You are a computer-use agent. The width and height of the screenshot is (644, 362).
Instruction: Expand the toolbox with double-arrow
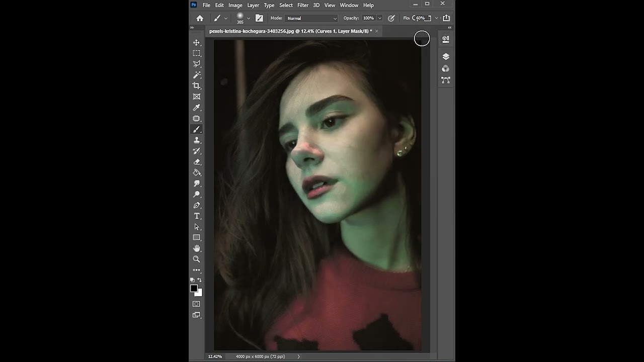(x=192, y=28)
